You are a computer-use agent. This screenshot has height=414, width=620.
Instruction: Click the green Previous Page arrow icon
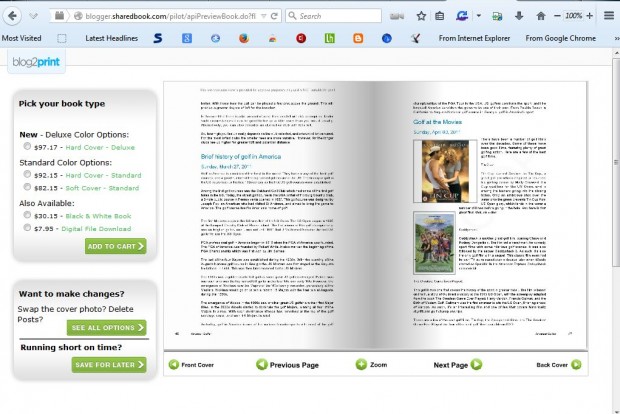coord(261,364)
